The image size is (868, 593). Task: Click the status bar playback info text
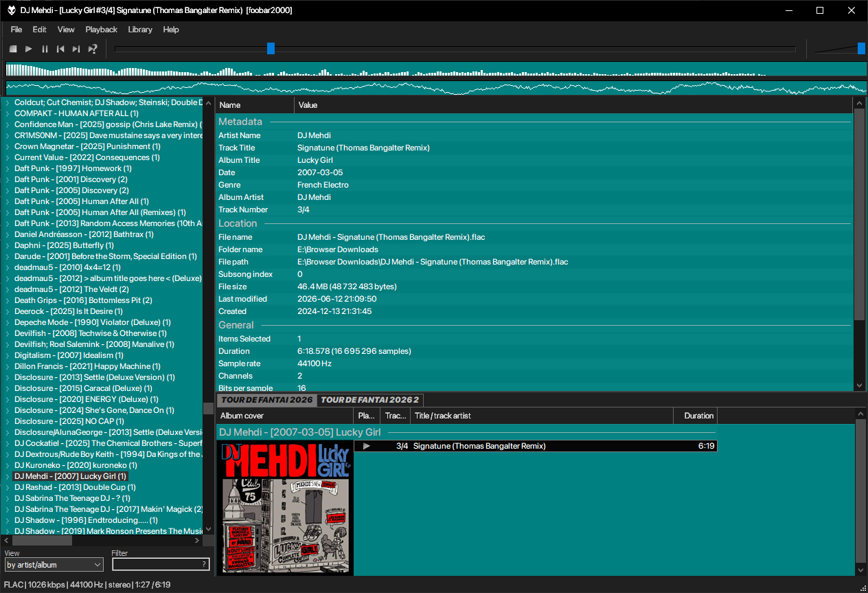tap(87, 585)
